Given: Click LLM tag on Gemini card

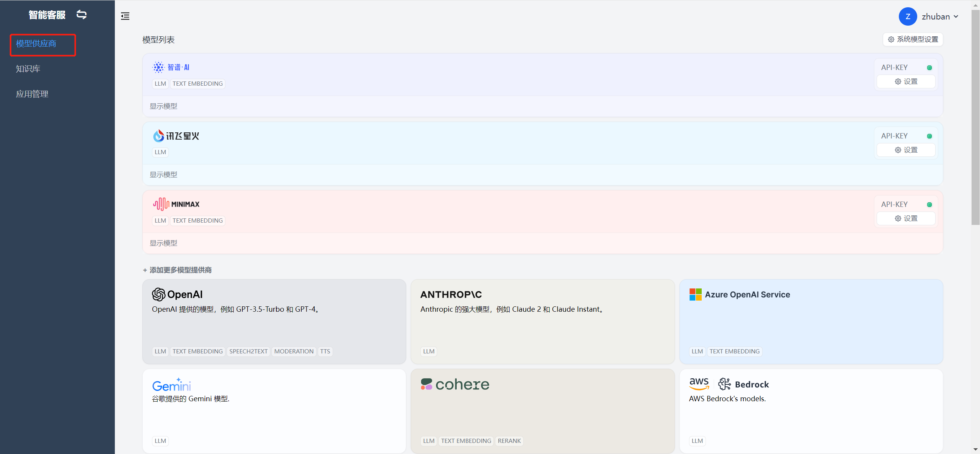Looking at the screenshot, I should click(x=160, y=441).
